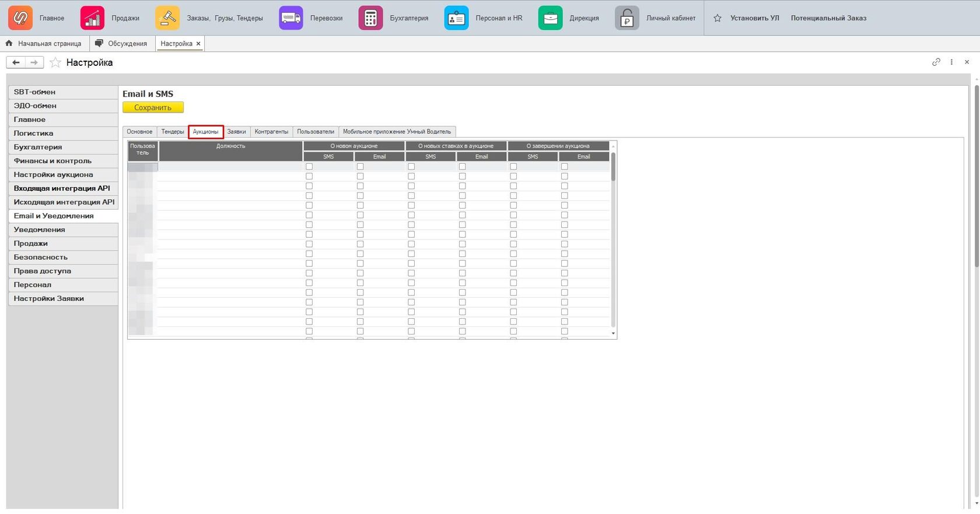Open Входящая интеграция API section
This screenshot has width=980, height=514.
pyautogui.click(x=63, y=188)
